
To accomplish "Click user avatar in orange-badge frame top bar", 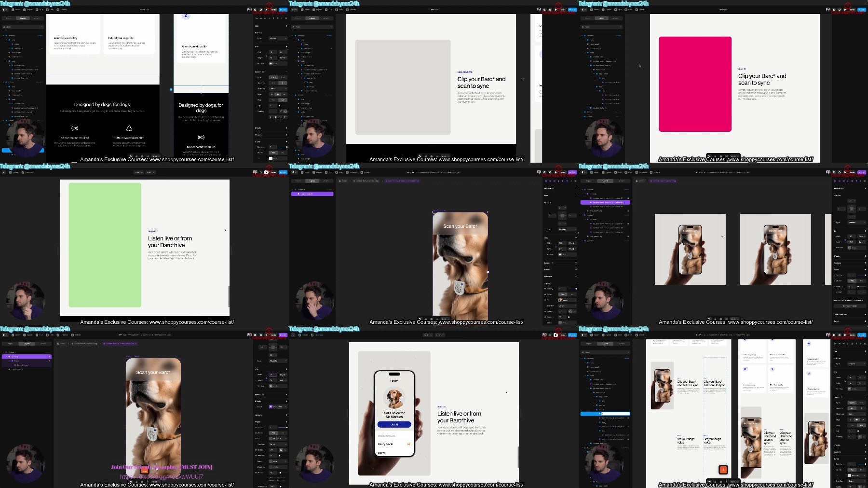I will (x=828, y=335).
